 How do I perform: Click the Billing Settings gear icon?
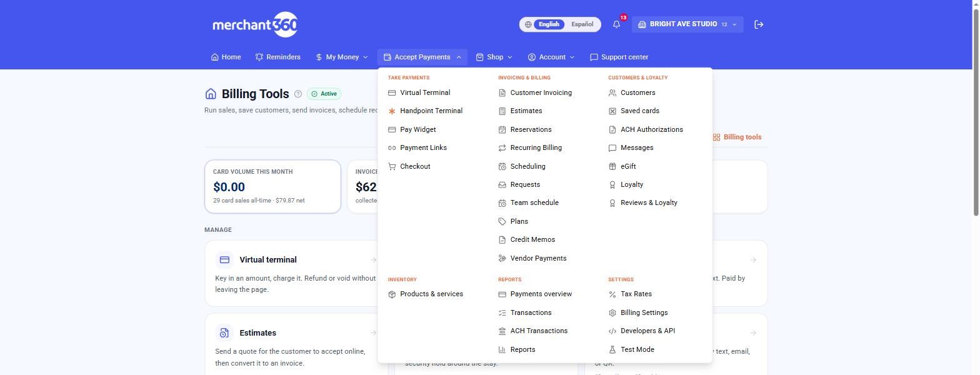click(x=612, y=312)
